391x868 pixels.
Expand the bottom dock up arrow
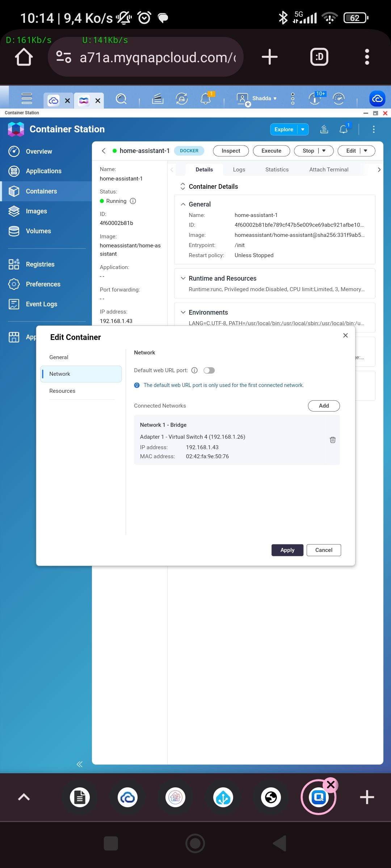(24, 797)
